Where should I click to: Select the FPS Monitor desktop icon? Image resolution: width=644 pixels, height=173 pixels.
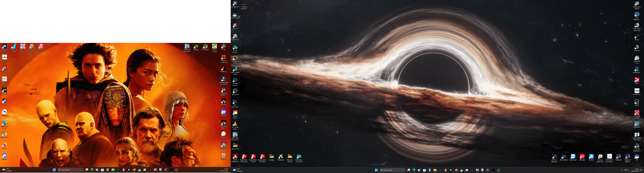205,47
